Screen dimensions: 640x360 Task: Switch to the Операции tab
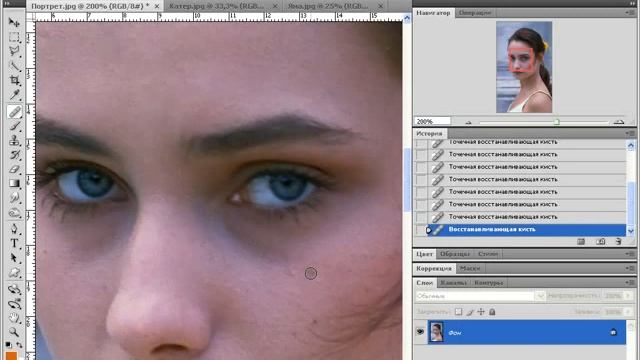(475, 13)
